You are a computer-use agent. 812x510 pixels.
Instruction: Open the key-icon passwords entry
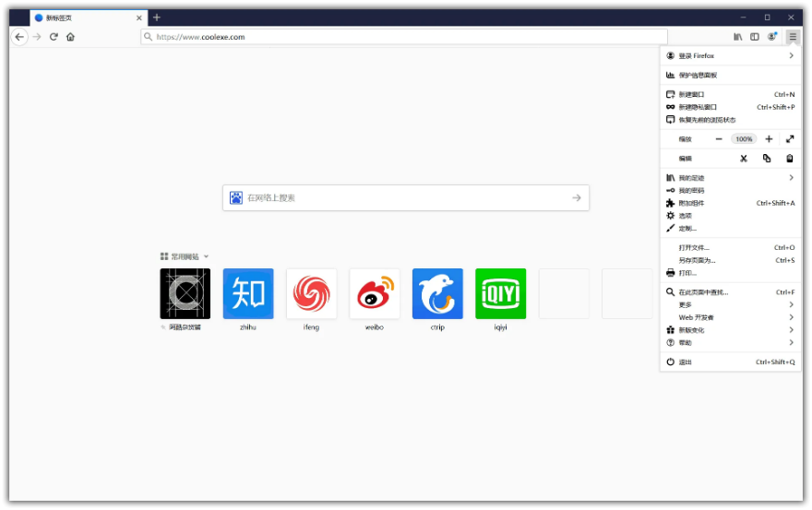pyautogui.click(x=730, y=191)
